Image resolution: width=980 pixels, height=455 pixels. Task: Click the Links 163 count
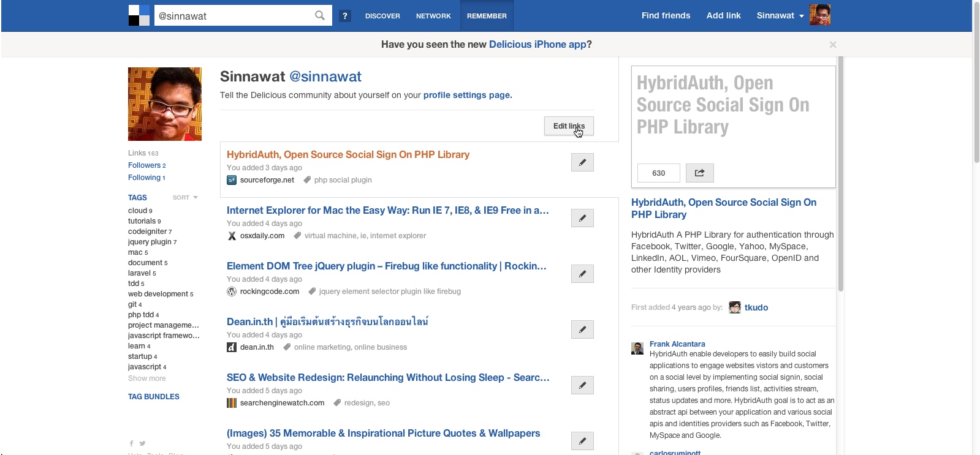143,153
